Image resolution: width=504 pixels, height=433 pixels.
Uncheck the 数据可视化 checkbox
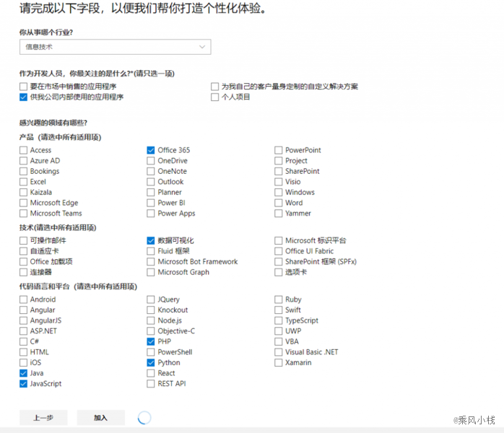[150, 240]
